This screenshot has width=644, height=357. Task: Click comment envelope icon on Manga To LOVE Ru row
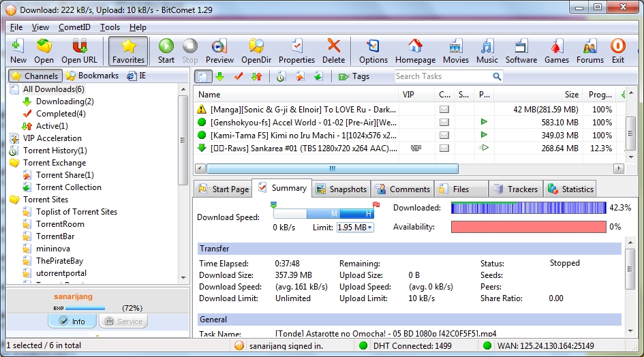click(444, 110)
